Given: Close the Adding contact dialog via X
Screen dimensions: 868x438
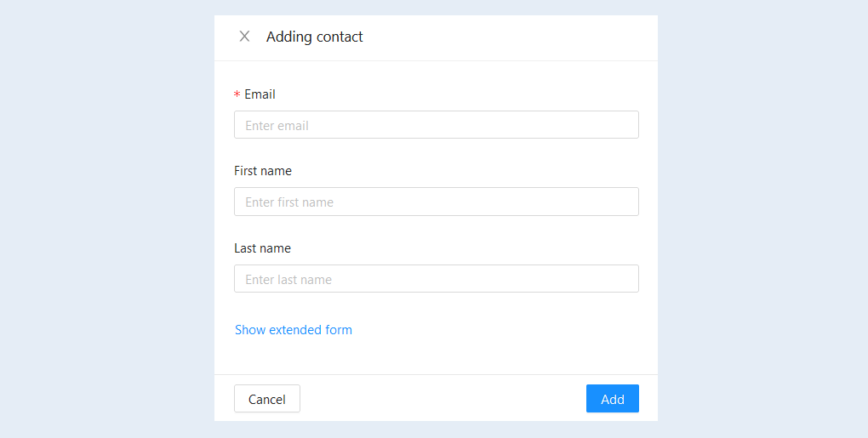Looking at the screenshot, I should 244,37.
